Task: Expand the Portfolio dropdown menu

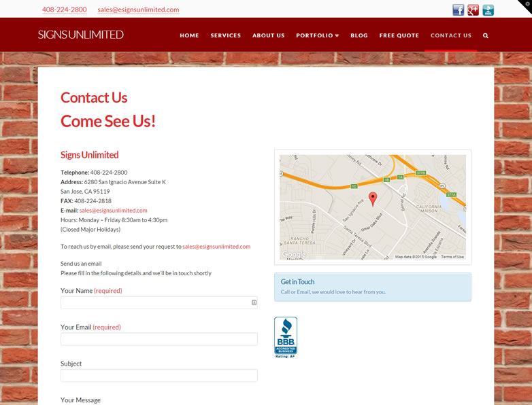Action: 317,35
